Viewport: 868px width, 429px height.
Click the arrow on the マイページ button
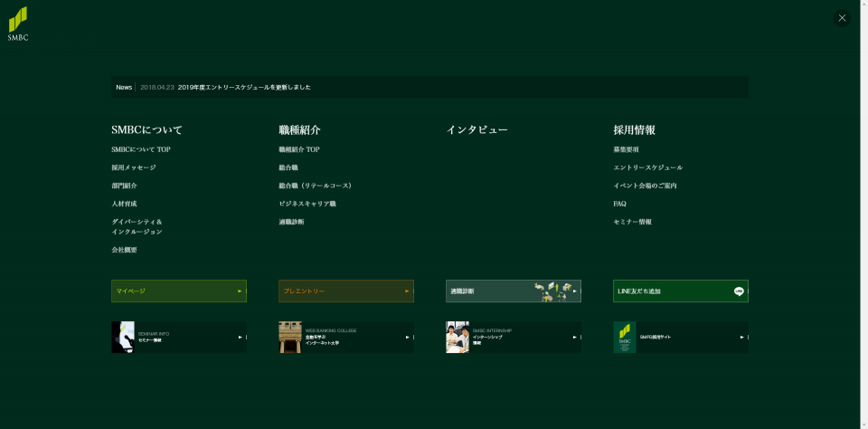pyautogui.click(x=240, y=291)
